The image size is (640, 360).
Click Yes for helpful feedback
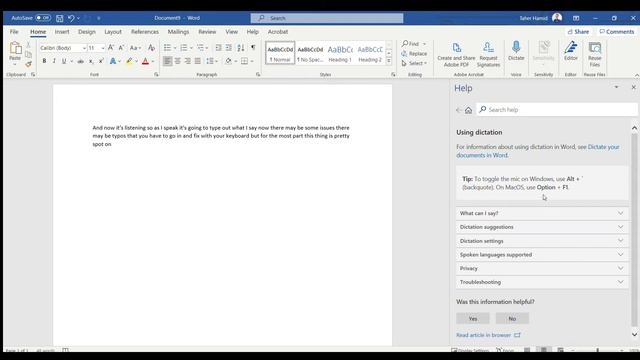tap(473, 318)
